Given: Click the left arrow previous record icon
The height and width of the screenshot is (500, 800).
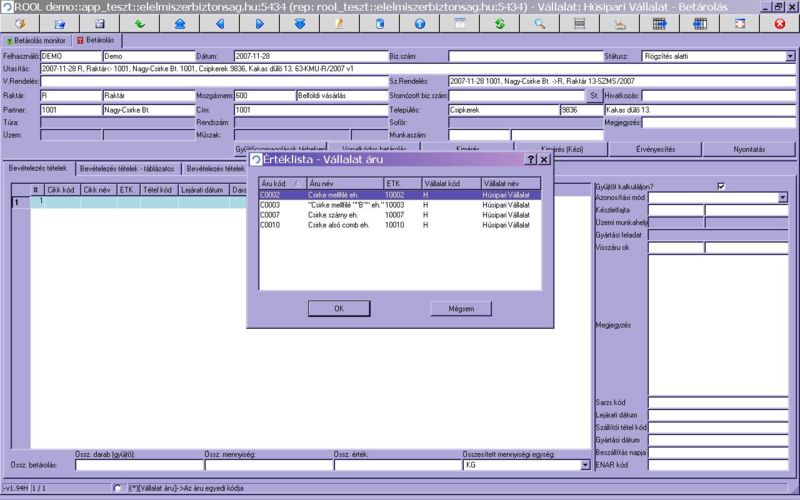Looking at the screenshot, I should [x=220, y=23].
